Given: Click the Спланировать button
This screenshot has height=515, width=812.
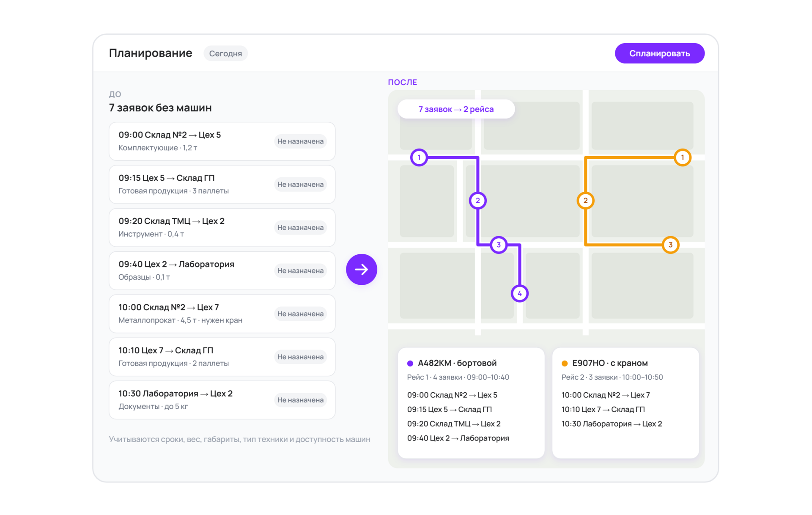Looking at the screenshot, I should [659, 53].
